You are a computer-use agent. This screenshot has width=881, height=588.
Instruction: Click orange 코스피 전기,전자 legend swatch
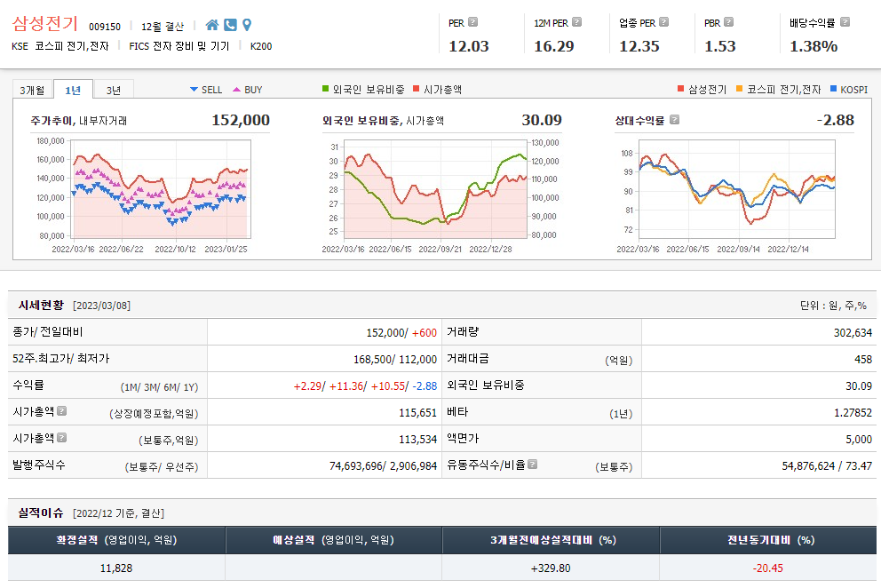point(740,89)
